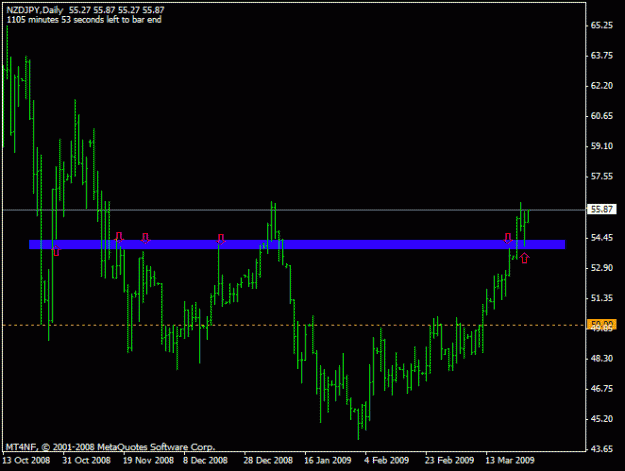The image size is (625, 471).
Task: Click the NZDJPY,Daily chart title text
Action: (x=35, y=10)
